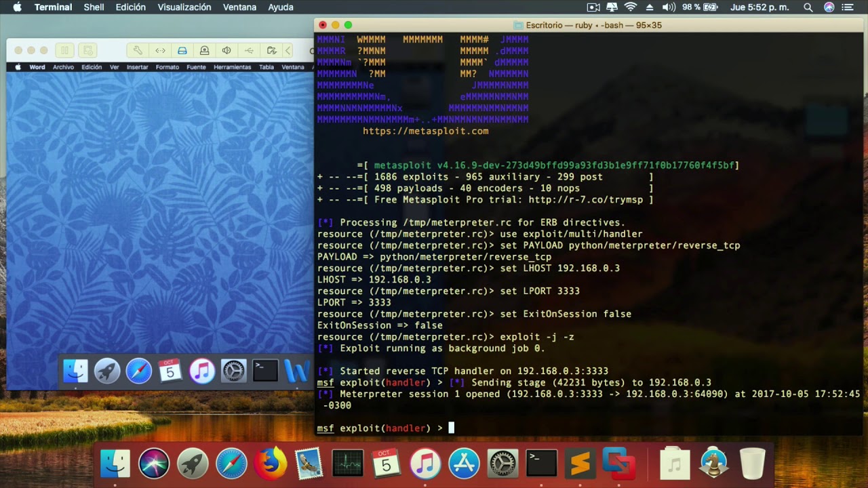Image resolution: width=868 pixels, height=488 pixels.
Task: Open System Preferences in host dock
Action: click(x=503, y=464)
